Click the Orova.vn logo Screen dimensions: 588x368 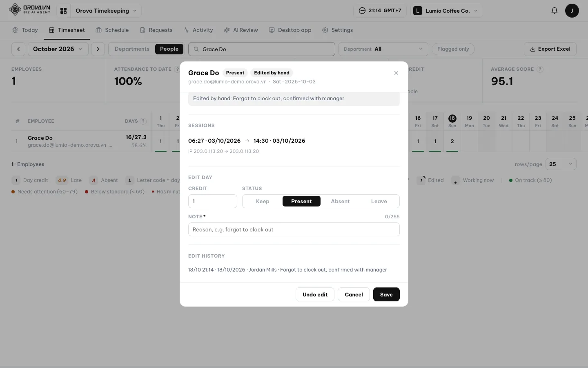[x=29, y=9]
